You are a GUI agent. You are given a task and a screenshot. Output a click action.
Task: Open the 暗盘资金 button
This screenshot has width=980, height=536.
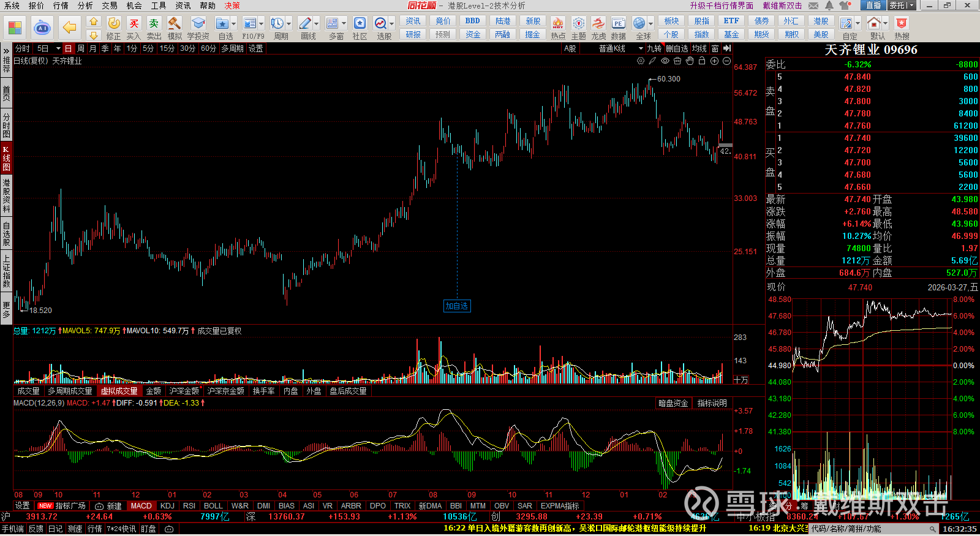(674, 403)
